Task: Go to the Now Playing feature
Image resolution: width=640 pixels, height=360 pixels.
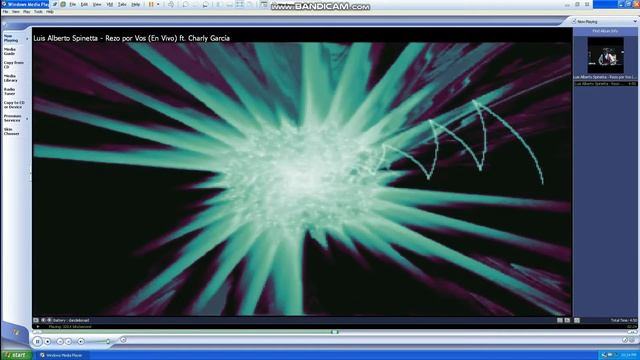Action: point(11,38)
